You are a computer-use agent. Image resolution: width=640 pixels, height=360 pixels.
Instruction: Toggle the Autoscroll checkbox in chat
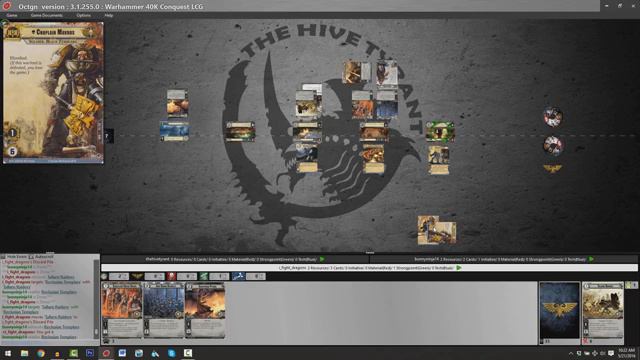(31, 257)
